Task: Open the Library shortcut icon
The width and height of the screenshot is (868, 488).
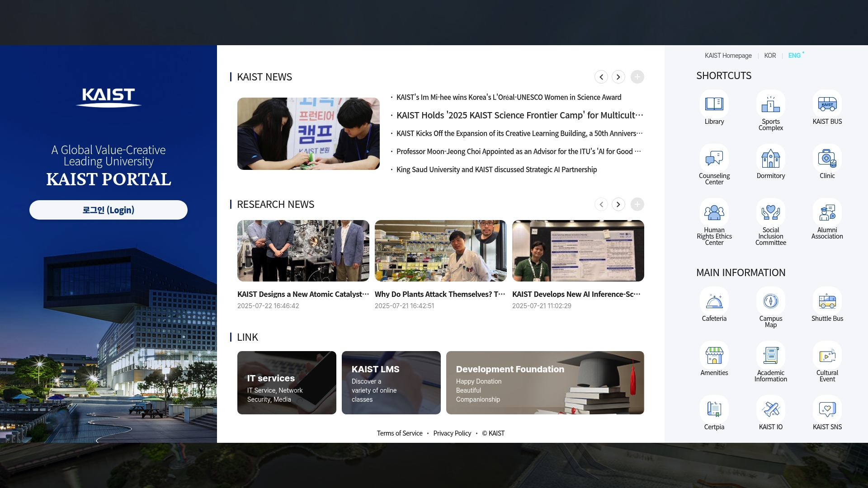Action: click(714, 104)
